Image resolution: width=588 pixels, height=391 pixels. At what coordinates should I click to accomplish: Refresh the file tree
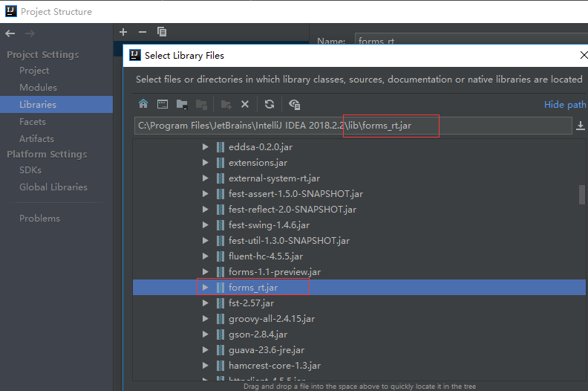(x=269, y=104)
